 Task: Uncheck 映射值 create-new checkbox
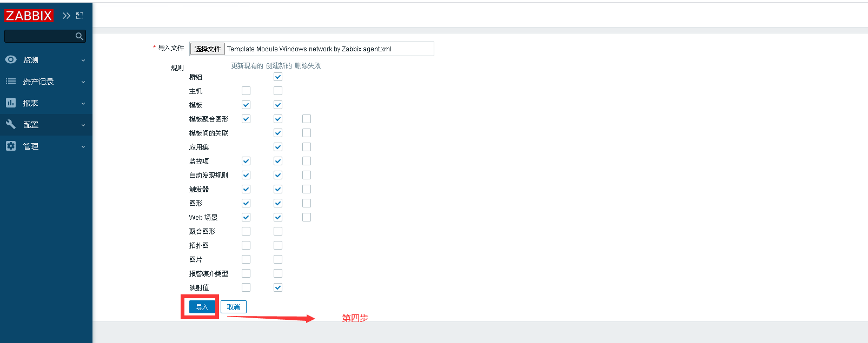[278, 287]
